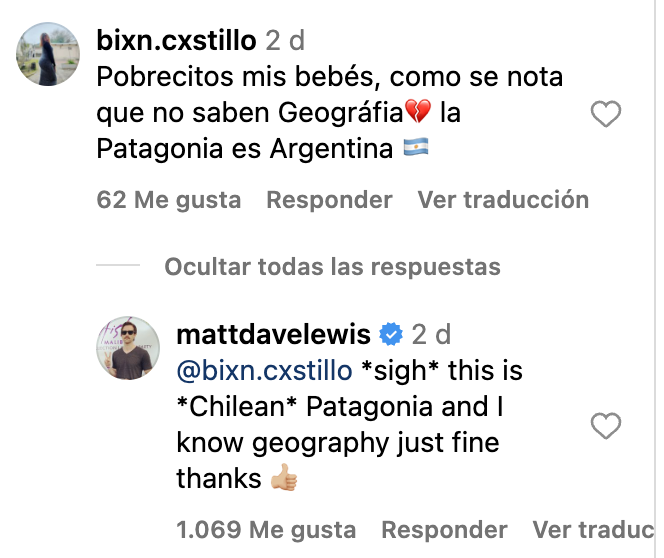Click the "2 d" timestamp beside mattdavelewis
The image size is (664, 558).
432,333
